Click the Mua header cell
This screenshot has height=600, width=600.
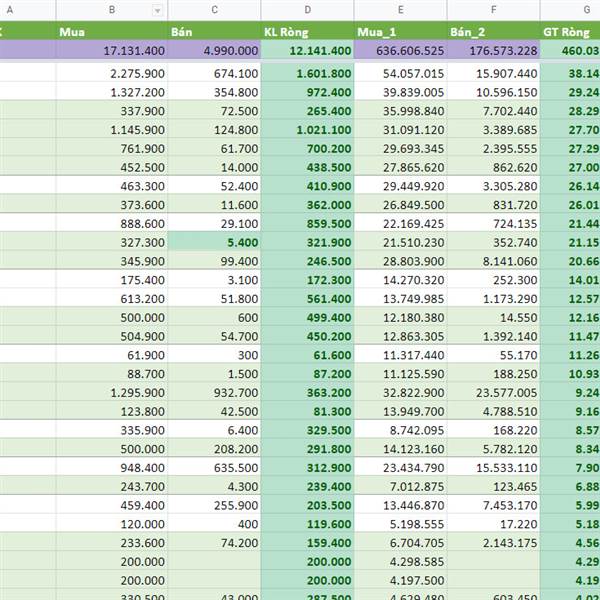click(x=112, y=31)
